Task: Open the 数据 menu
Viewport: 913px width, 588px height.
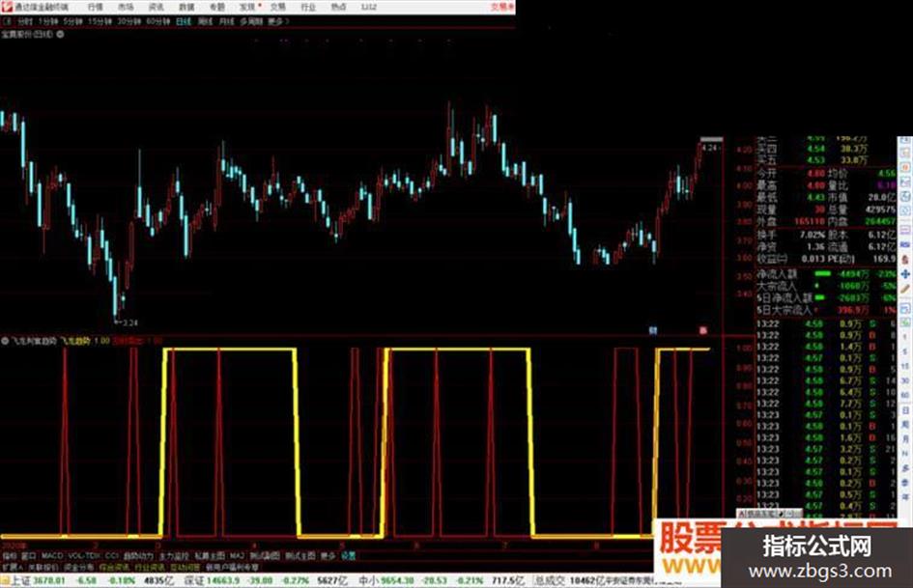Action: 186,7
